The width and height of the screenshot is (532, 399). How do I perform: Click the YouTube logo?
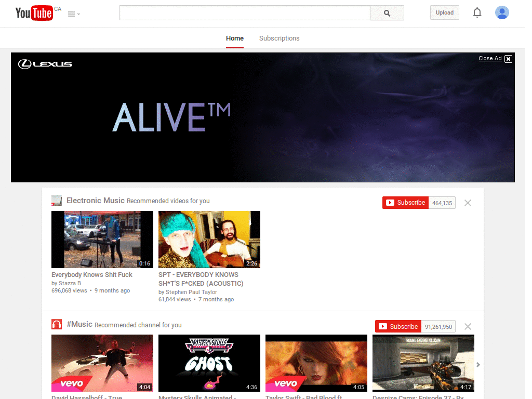point(34,13)
